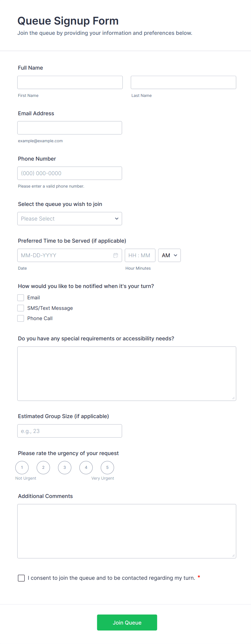251x644 pixels.
Task: Select urgency rating 3
Action: coord(65,467)
